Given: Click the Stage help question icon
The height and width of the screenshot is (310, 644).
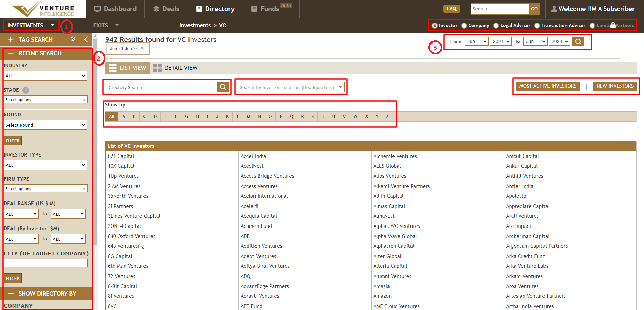Looking at the screenshot, I should click(26, 90).
